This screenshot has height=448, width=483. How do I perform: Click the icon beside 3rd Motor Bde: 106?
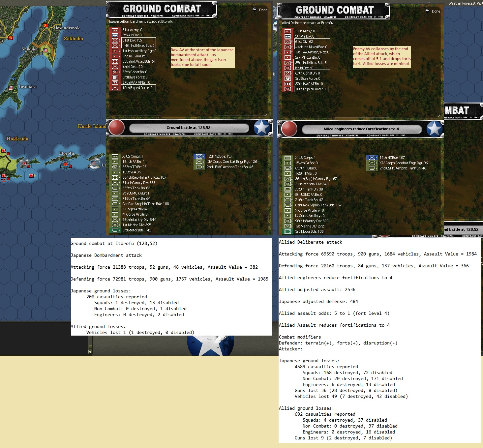click(287, 232)
